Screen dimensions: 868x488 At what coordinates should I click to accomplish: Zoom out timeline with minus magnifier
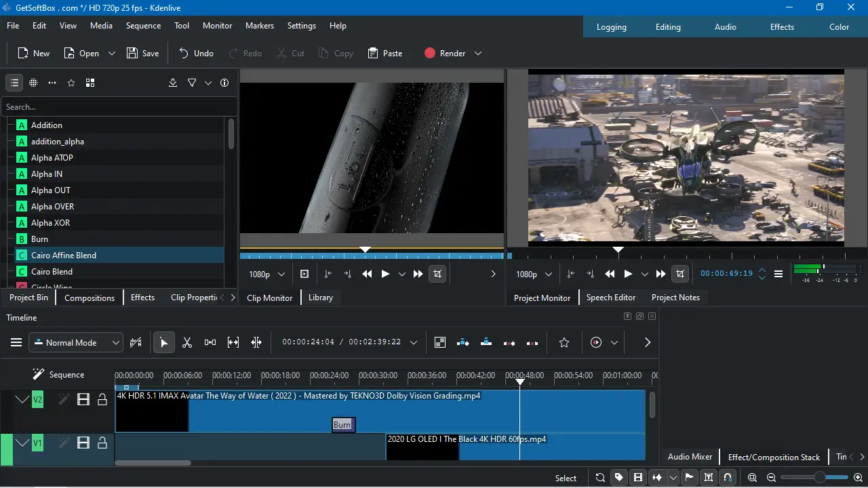771,478
